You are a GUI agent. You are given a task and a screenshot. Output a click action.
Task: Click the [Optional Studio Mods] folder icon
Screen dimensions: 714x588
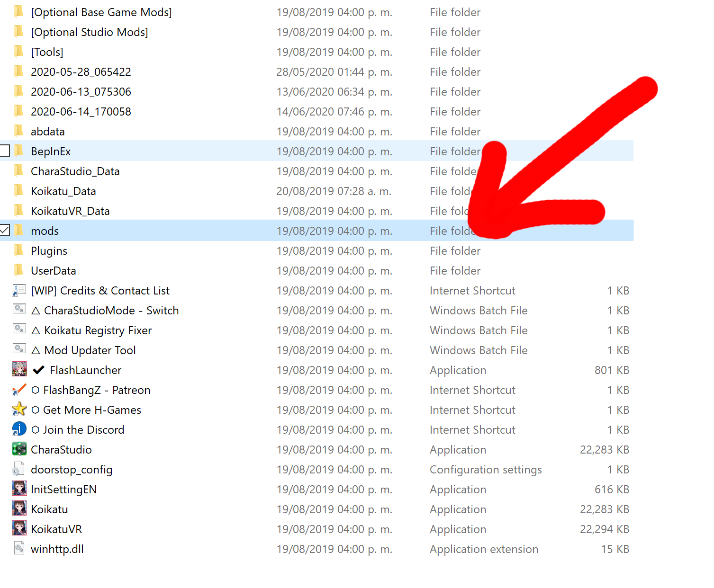pyautogui.click(x=18, y=31)
